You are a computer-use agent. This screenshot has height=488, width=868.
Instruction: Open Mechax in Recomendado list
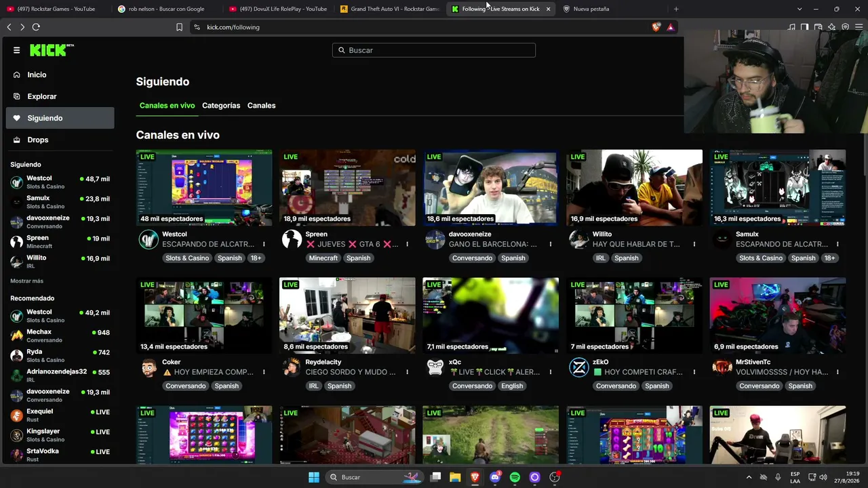(x=60, y=335)
